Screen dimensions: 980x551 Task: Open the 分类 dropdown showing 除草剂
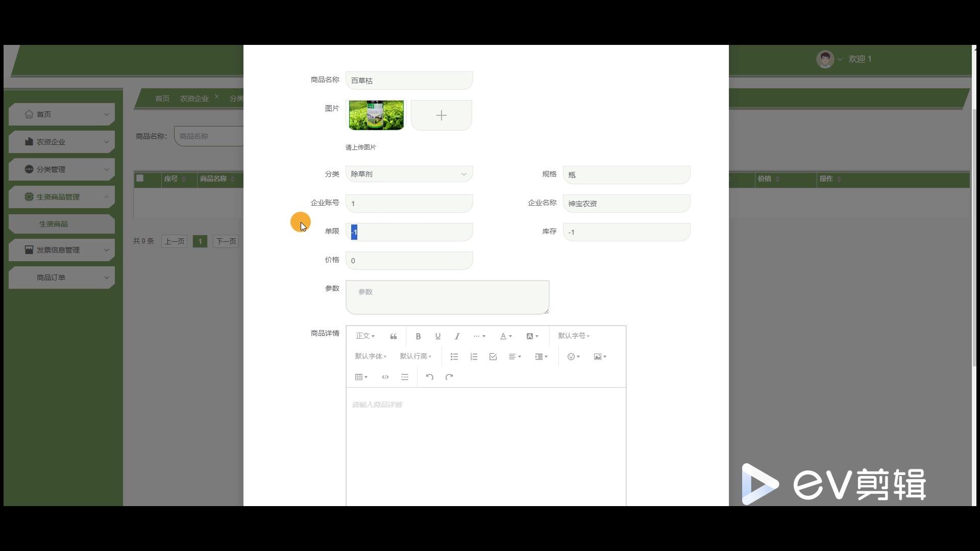click(x=409, y=174)
